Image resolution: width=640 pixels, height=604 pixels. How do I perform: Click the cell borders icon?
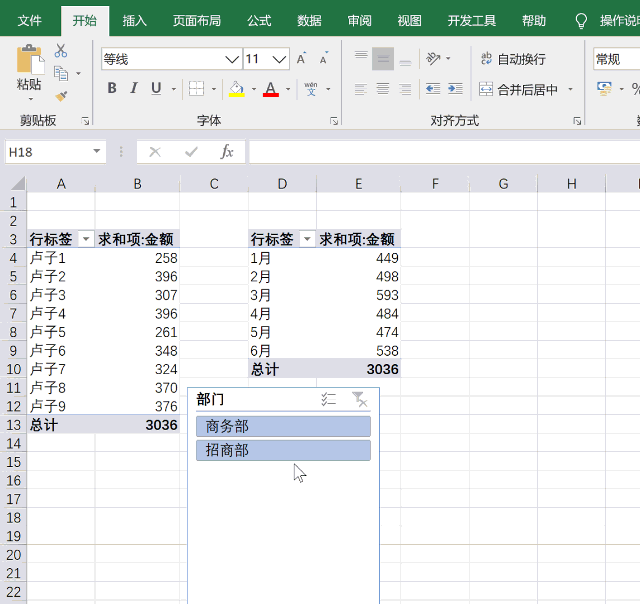tap(196, 88)
